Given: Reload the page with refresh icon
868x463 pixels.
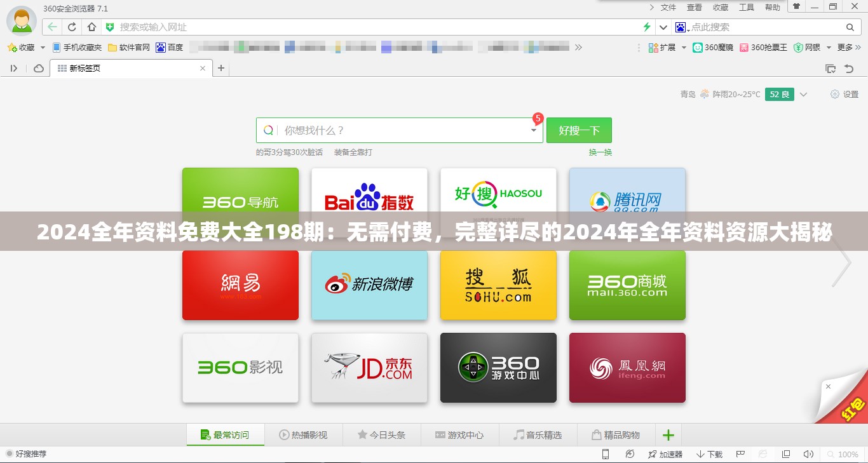Looking at the screenshot, I should click(72, 27).
